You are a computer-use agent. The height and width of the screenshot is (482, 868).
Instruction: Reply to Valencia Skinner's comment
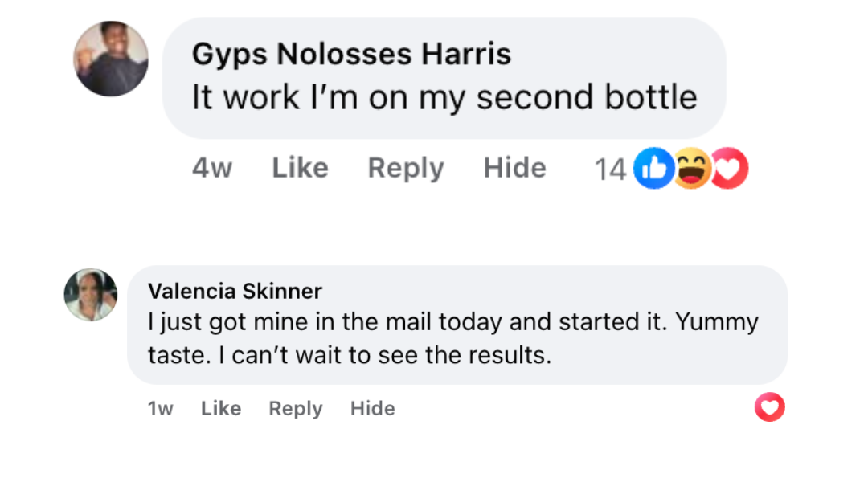click(295, 408)
